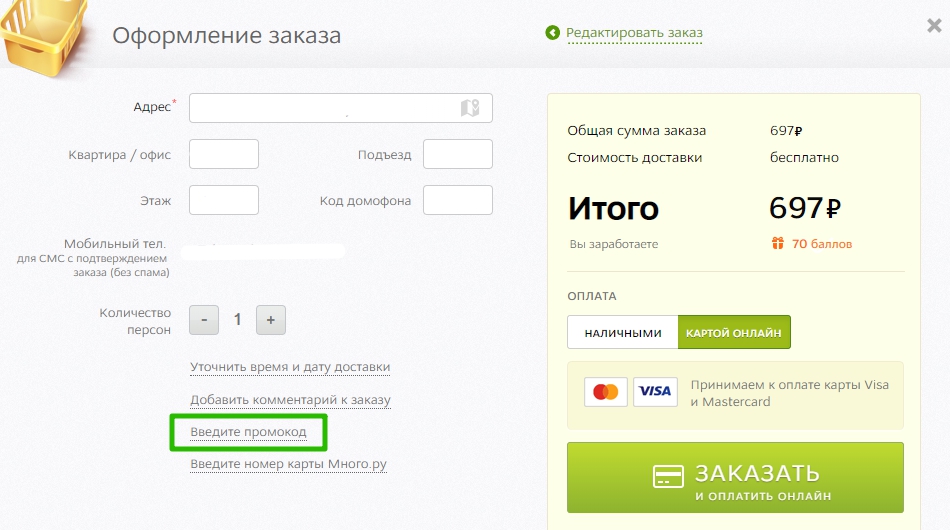The height and width of the screenshot is (530, 950).
Task: Click Введите номер карты Много.ру link
Action: pyautogui.click(x=288, y=464)
